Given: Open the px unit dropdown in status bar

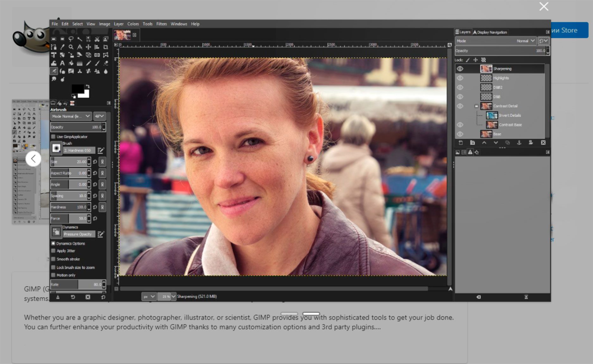Looking at the screenshot, I should (x=149, y=297).
